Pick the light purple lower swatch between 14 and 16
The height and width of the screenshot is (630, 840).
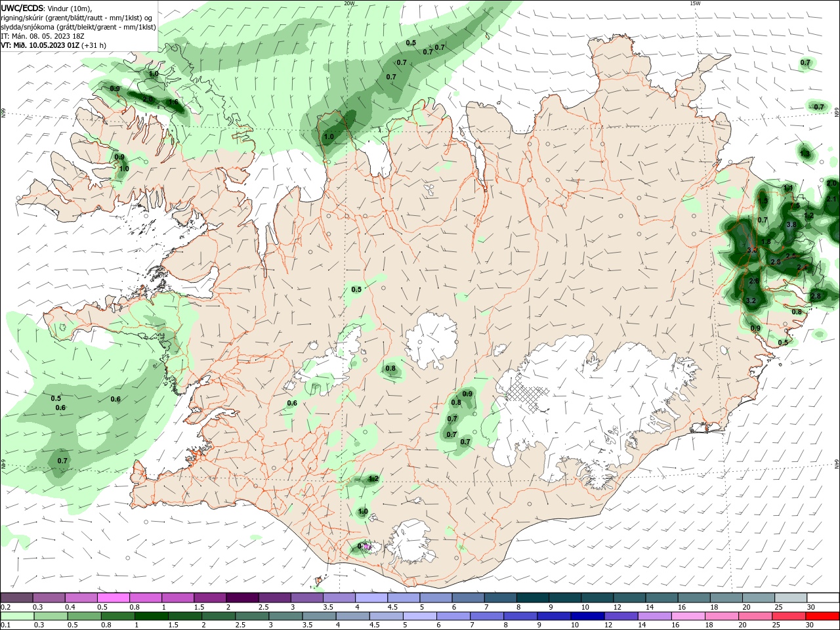pos(655,616)
